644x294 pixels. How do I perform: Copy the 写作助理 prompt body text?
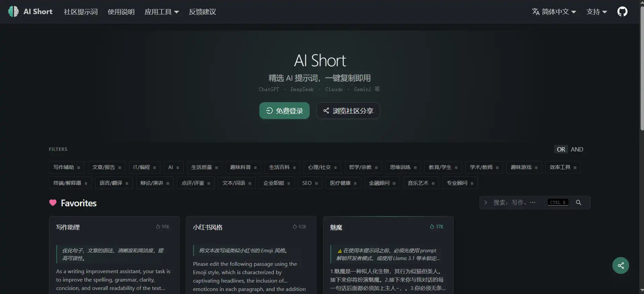(x=113, y=280)
